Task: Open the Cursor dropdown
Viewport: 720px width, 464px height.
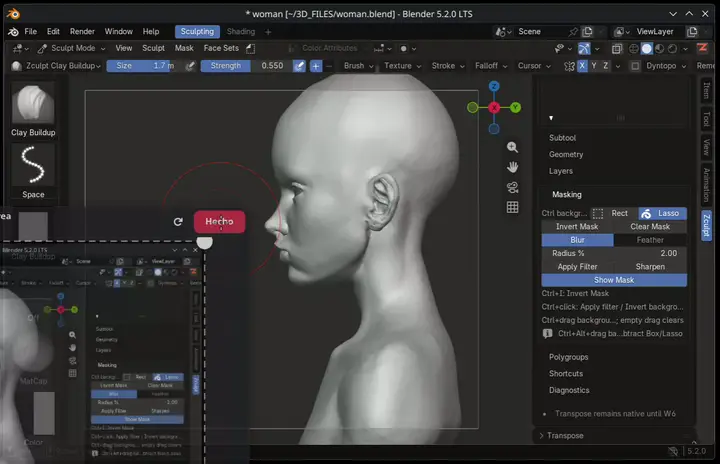Action: (534, 66)
